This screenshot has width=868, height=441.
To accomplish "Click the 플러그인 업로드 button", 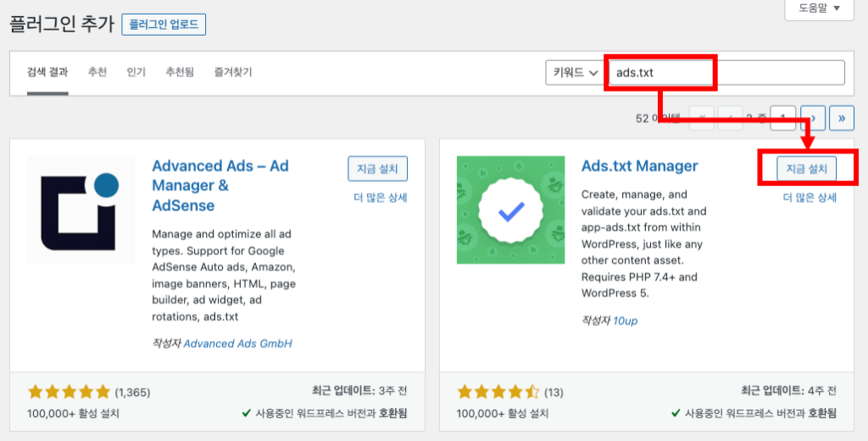I will [x=164, y=25].
